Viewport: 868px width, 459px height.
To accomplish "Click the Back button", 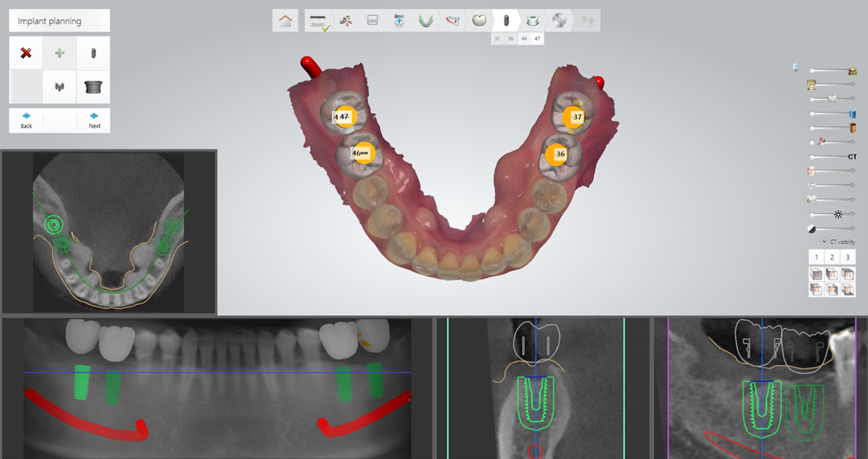I will pyautogui.click(x=26, y=121).
